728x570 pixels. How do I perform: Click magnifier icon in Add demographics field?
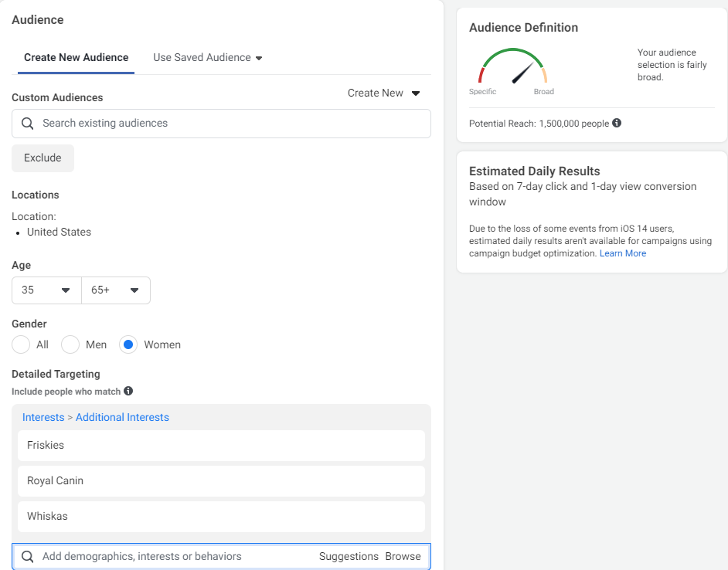27,557
